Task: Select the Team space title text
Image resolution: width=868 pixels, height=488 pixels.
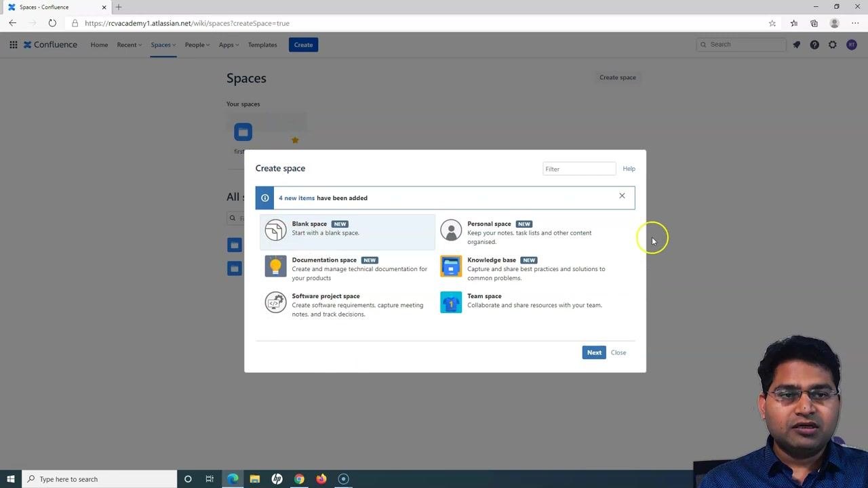Action: click(x=484, y=296)
